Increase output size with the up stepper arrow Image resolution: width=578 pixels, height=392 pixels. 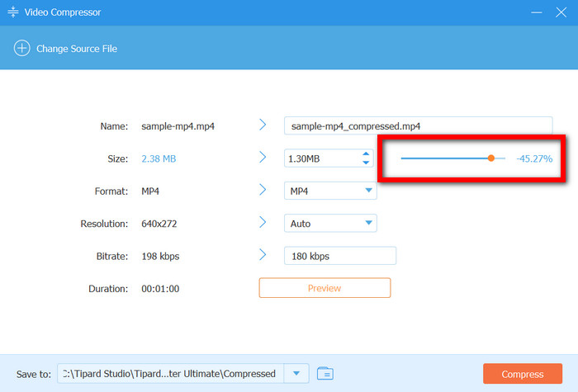click(367, 153)
